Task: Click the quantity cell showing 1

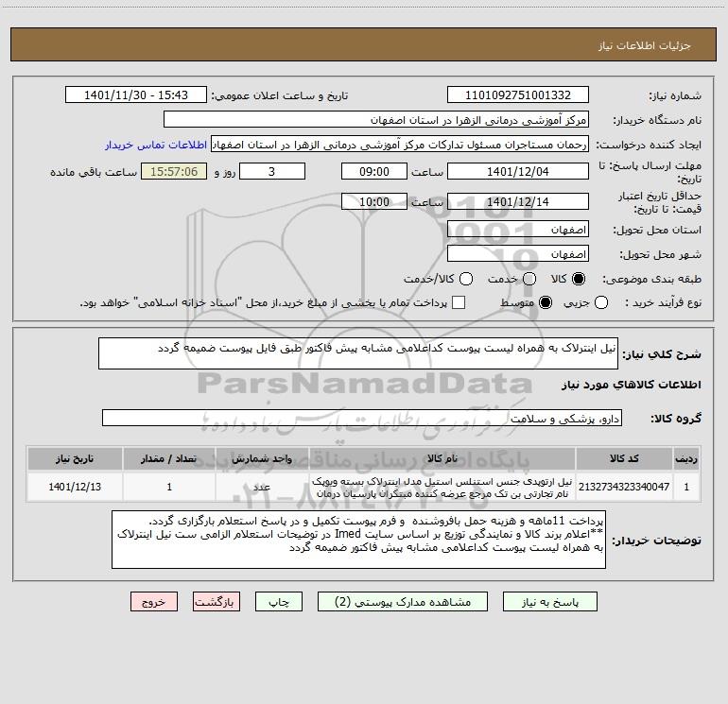Action: tap(169, 487)
